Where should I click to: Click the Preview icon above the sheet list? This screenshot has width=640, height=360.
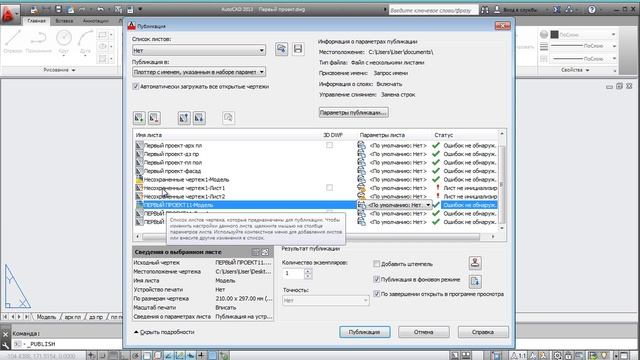click(x=228, y=118)
